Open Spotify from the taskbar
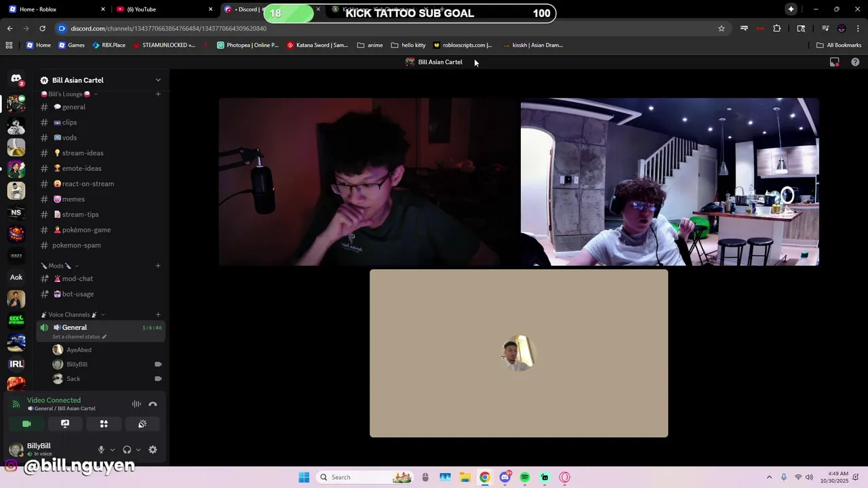868x488 pixels. click(525, 477)
